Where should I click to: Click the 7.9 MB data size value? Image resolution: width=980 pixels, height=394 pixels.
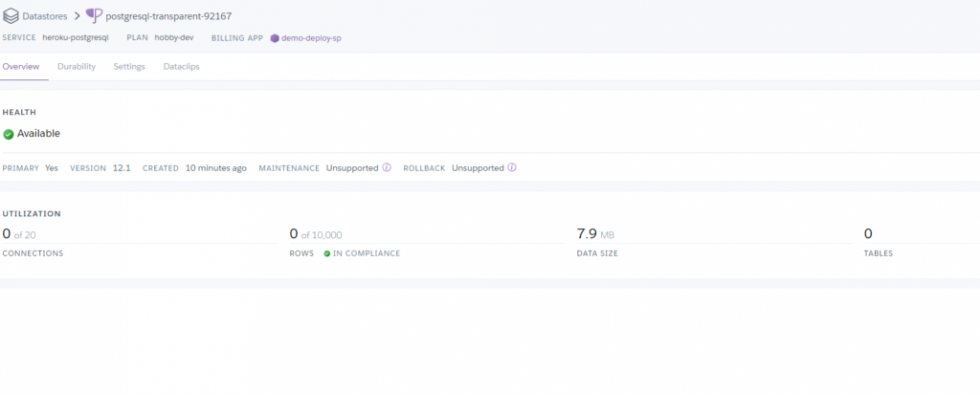[x=595, y=234]
